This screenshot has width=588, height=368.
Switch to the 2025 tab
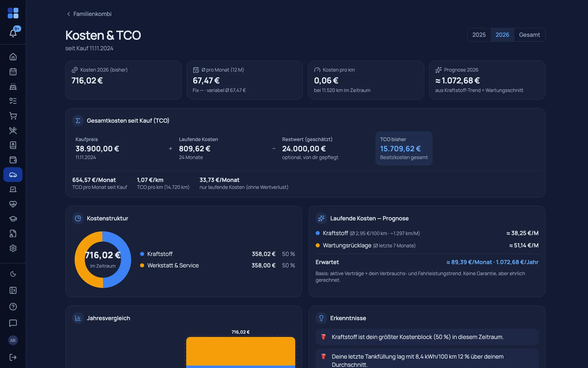coord(479,35)
